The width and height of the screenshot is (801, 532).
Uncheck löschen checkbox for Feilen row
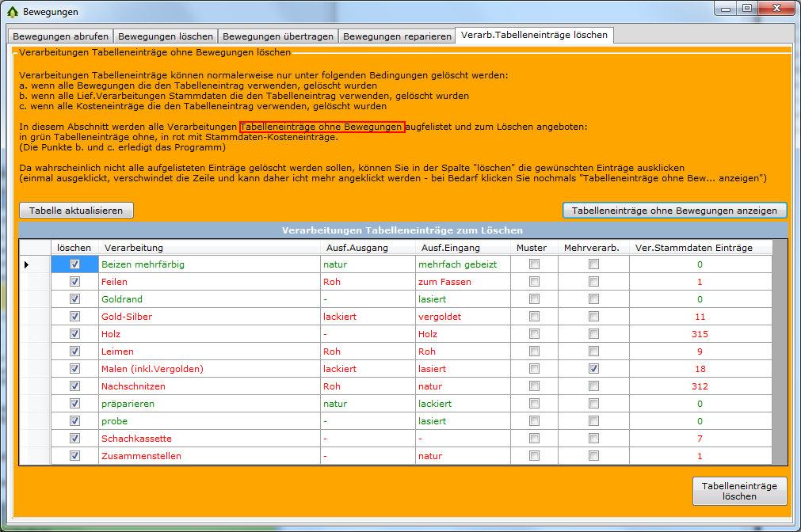pos(74,282)
